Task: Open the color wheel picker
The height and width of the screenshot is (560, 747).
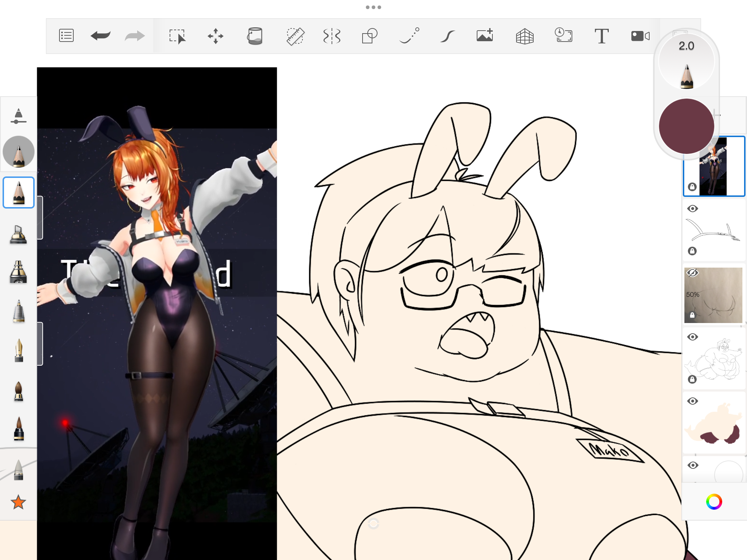Action: tap(714, 502)
